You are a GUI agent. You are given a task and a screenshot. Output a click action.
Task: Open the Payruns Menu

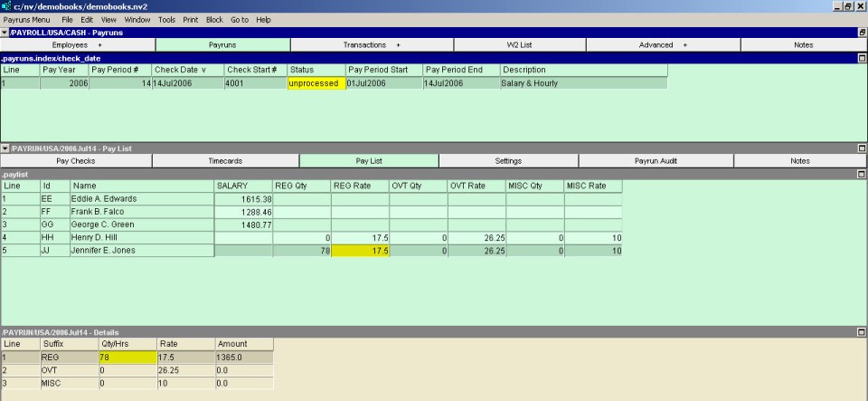(27, 19)
